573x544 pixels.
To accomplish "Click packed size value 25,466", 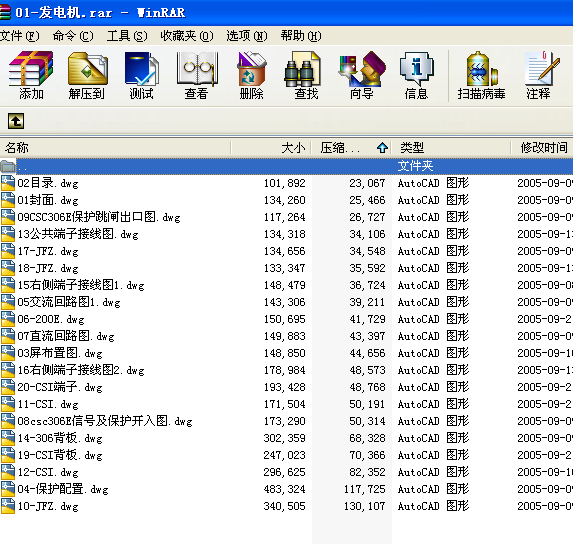I will tap(367, 200).
